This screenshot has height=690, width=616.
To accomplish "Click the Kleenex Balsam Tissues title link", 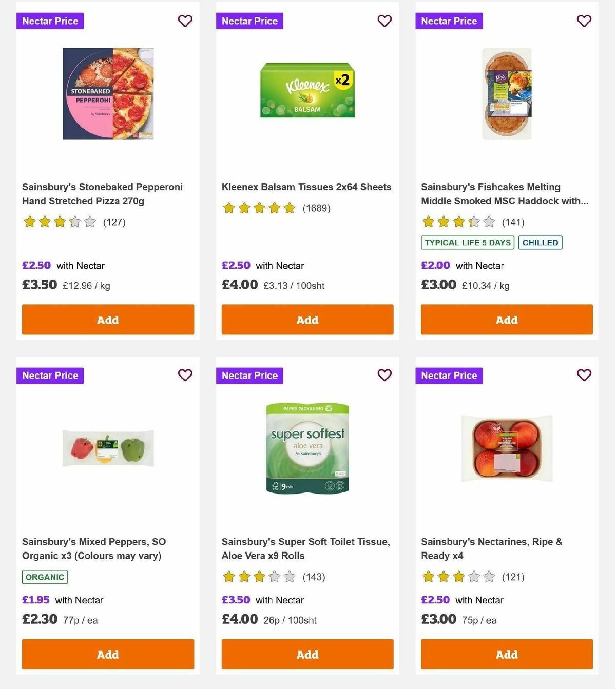I will [306, 187].
